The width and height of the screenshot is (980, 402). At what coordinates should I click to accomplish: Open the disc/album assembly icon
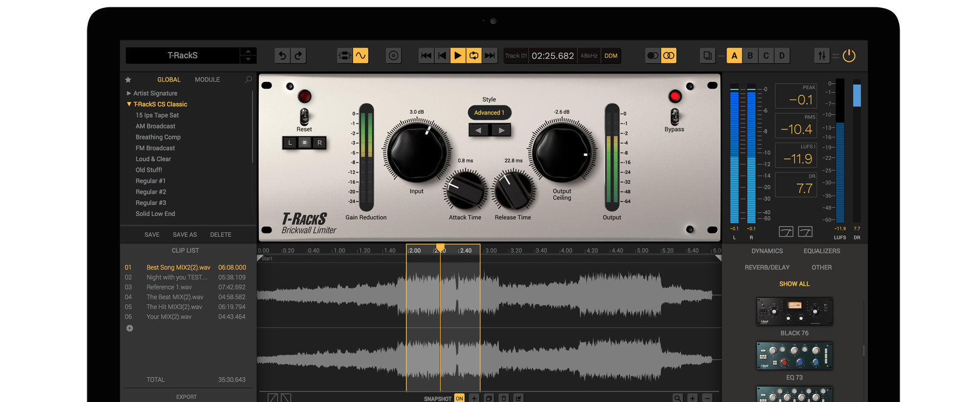[393, 56]
